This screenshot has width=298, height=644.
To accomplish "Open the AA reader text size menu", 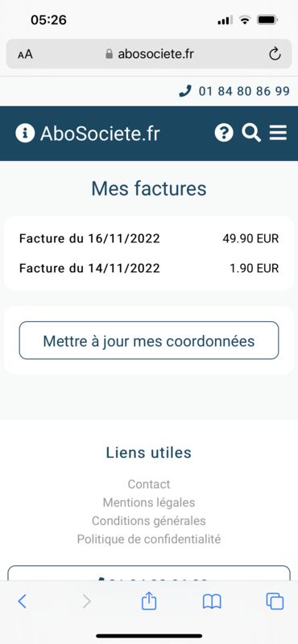I will click(25, 54).
